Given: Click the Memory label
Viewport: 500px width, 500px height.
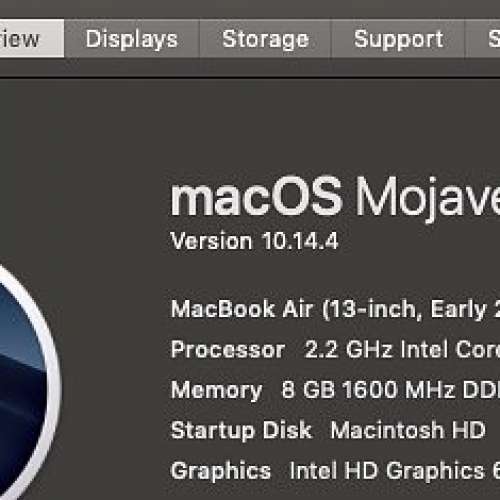Looking at the screenshot, I should (216, 391).
